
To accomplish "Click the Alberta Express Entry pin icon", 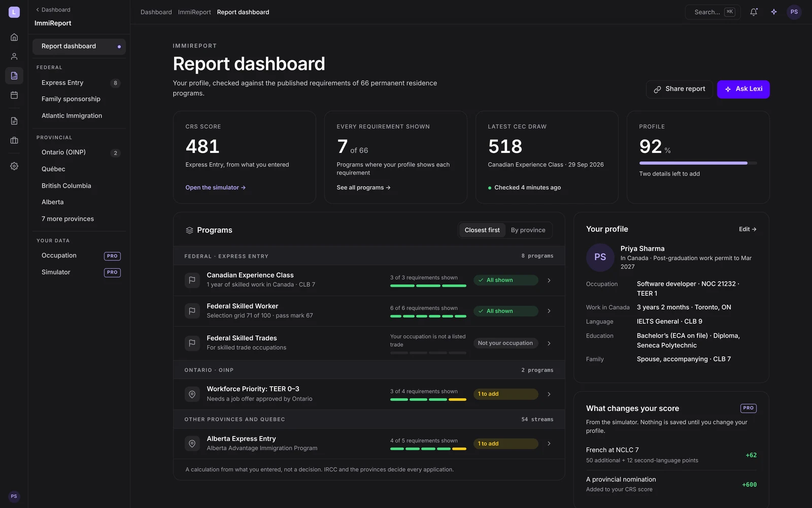I will [192, 443].
